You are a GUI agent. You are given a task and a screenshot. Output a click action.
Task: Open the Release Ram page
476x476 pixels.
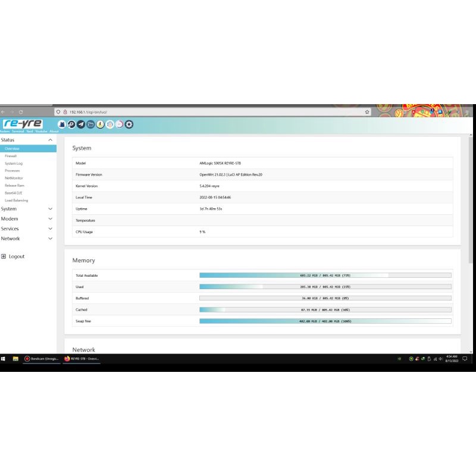[14, 186]
